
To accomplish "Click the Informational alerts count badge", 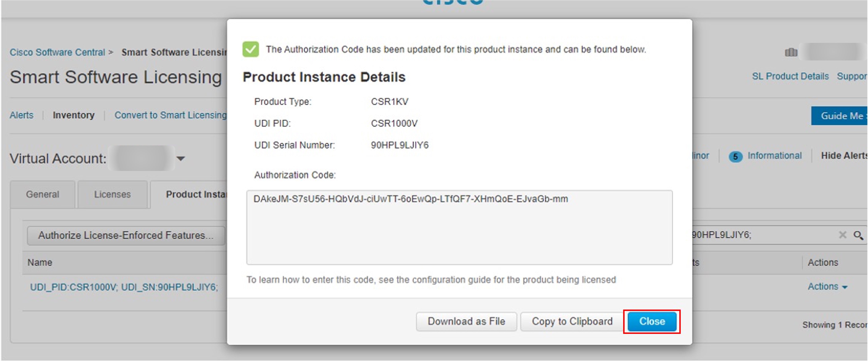I will (x=735, y=156).
